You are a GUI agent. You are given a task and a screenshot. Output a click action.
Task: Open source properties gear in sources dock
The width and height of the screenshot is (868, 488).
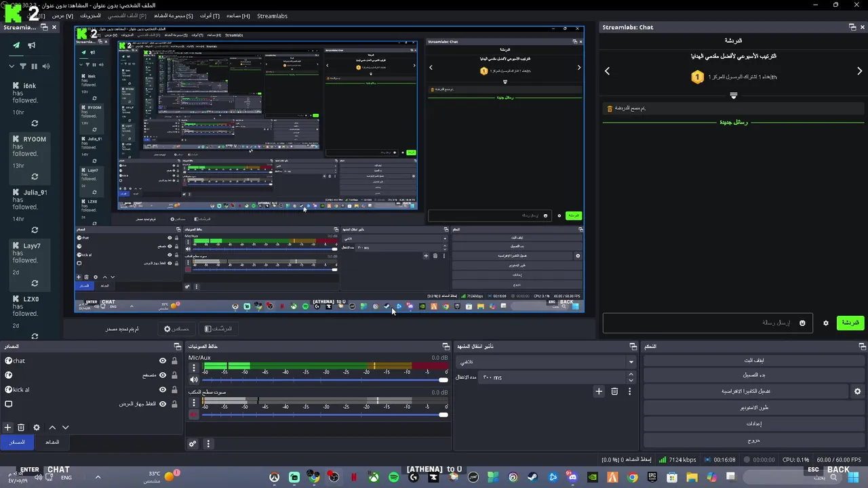click(37, 428)
